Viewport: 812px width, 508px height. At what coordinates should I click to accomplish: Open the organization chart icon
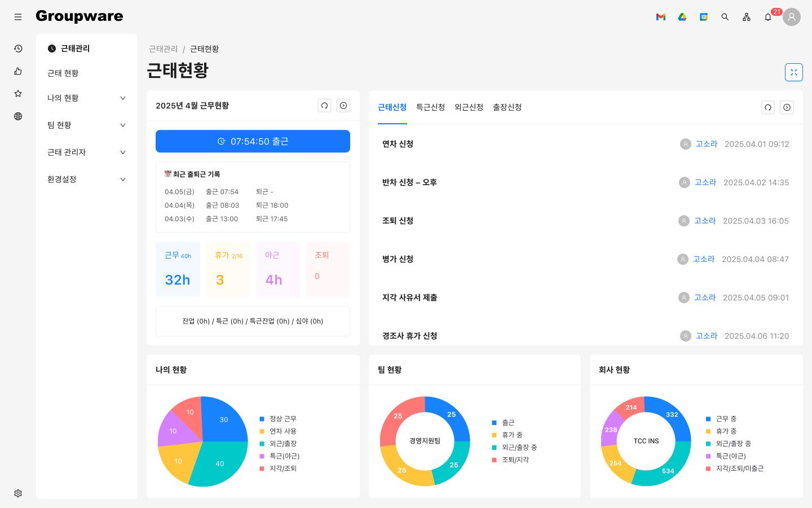pos(747,17)
